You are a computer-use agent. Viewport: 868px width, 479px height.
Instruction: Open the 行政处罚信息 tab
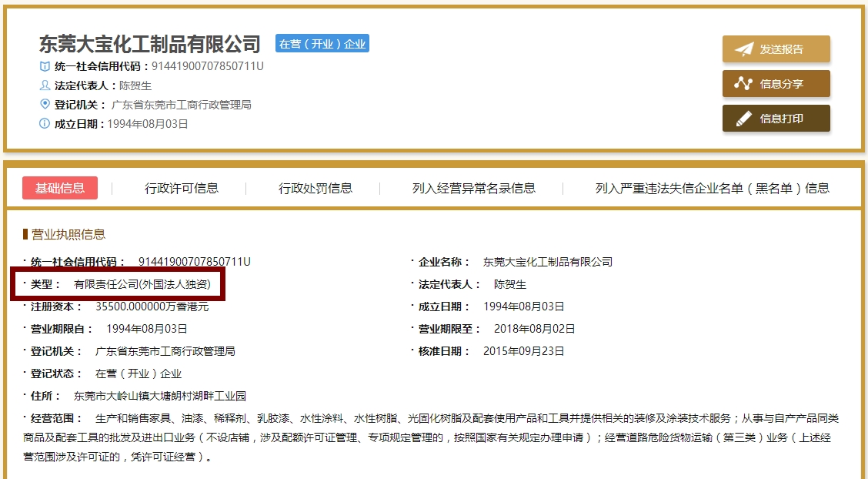[x=315, y=188]
